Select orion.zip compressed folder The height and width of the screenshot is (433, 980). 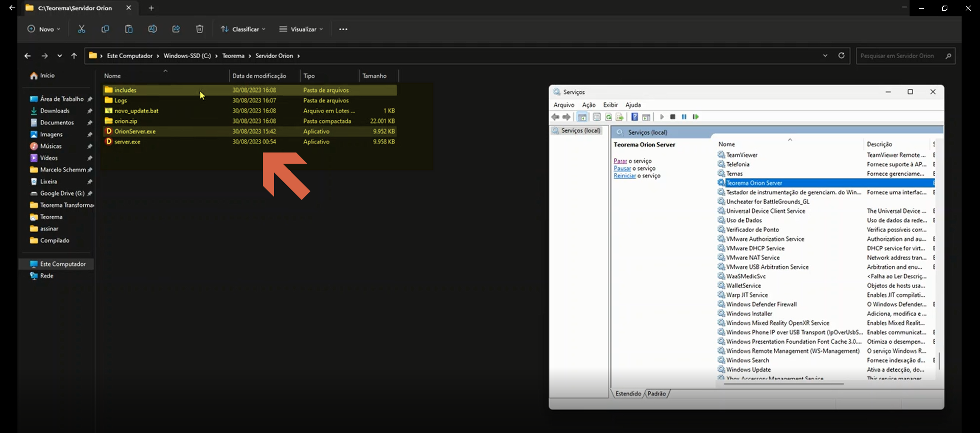coord(250,121)
